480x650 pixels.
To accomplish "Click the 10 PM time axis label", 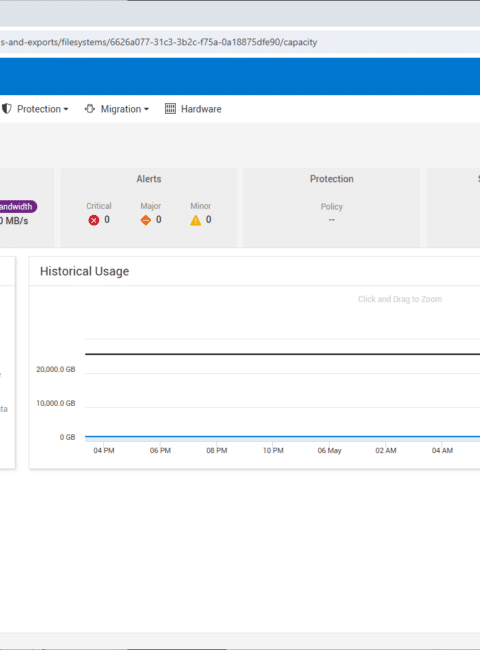I will click(273, 450).
